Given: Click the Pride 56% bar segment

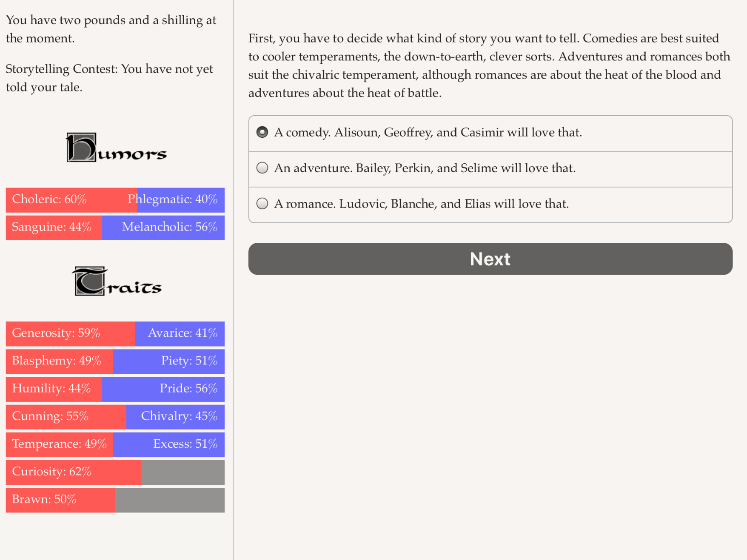Looking at the screenshot, I should (x=163, y=389).
